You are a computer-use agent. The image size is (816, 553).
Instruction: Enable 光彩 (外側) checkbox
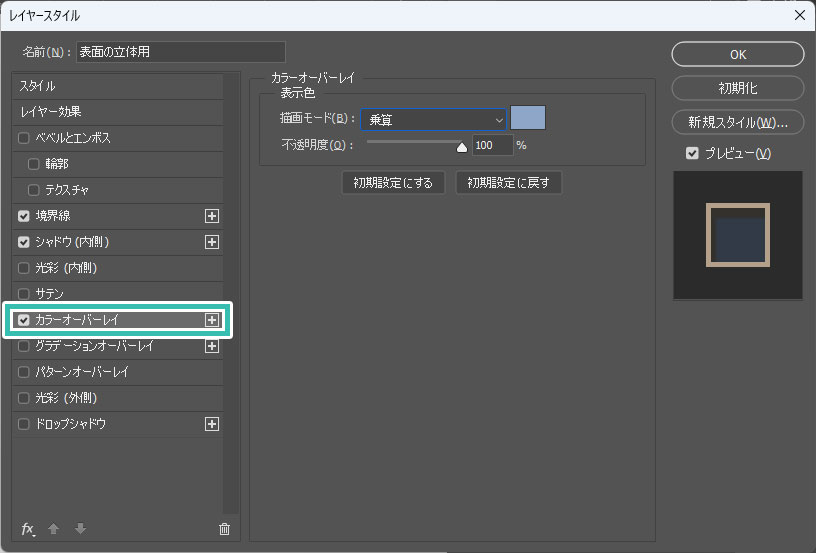tap(23, 398)
